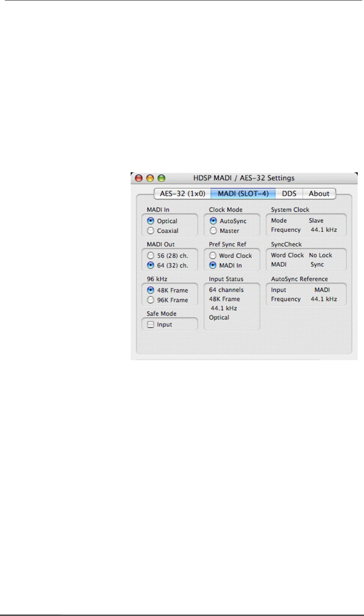Click Input Status 64 channels text
Screen dimensions: 364x616
[226, 290]
